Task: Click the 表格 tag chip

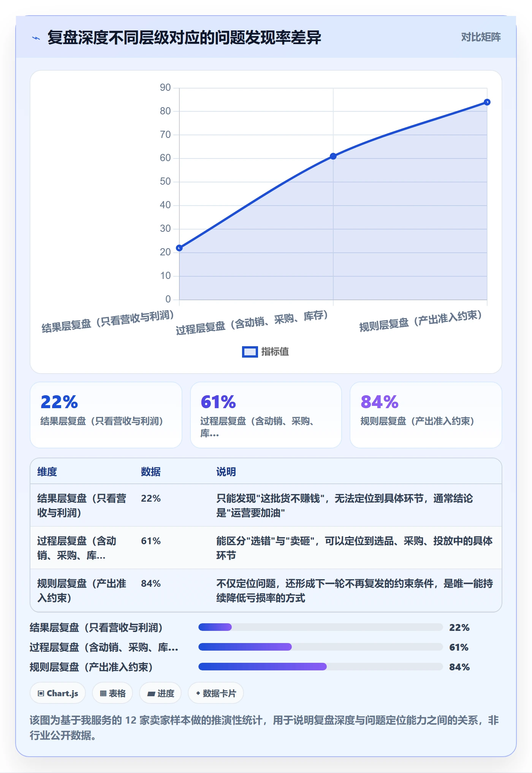Action: click(112, 693)
